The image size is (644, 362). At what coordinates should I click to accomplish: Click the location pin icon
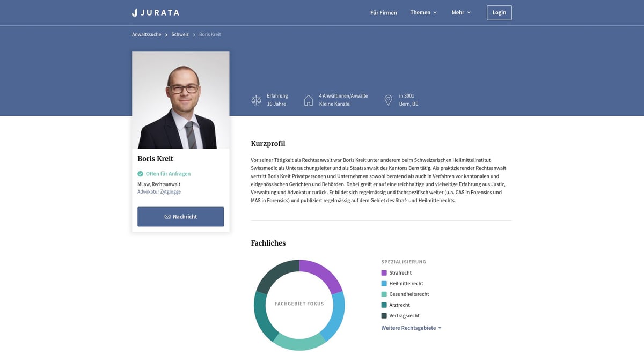pos(389,100)
